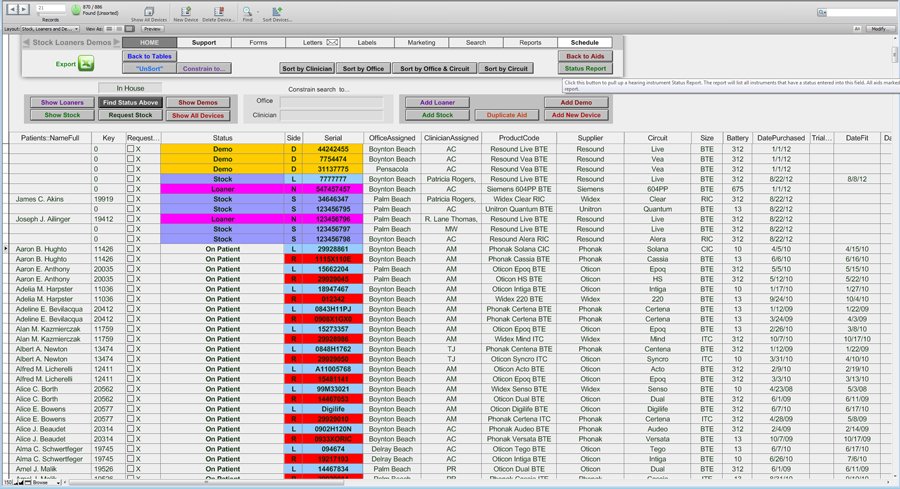The height and width of the screenshot is (489, 900).
Task: Click the quick find search field
Action: point(862,13)
